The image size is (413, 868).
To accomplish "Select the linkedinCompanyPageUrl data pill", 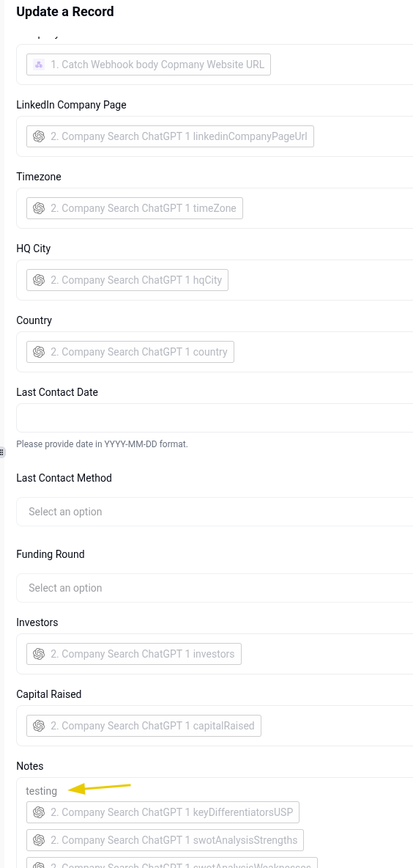I will pos(171,136).
